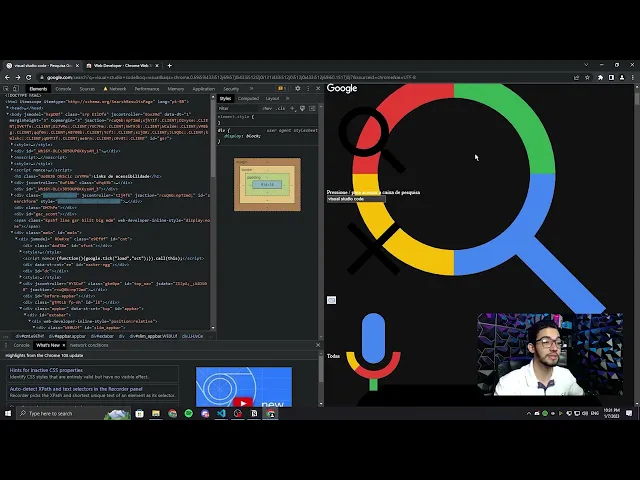
Task: Switch to the DevTools Console panel tab
Action: click(x=63, y=89)
